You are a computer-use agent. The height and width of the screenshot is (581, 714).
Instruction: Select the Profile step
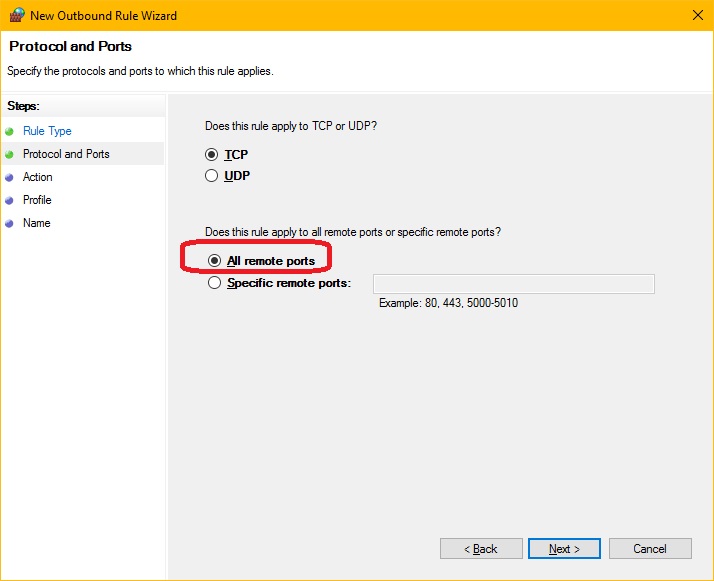coord(37,200)
